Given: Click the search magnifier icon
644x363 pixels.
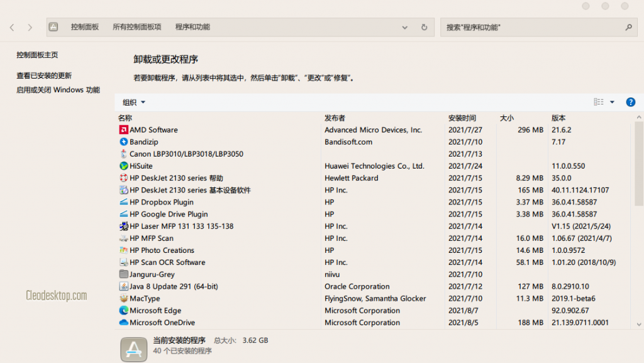Looking at the screenshot, I should coord(628,27).
